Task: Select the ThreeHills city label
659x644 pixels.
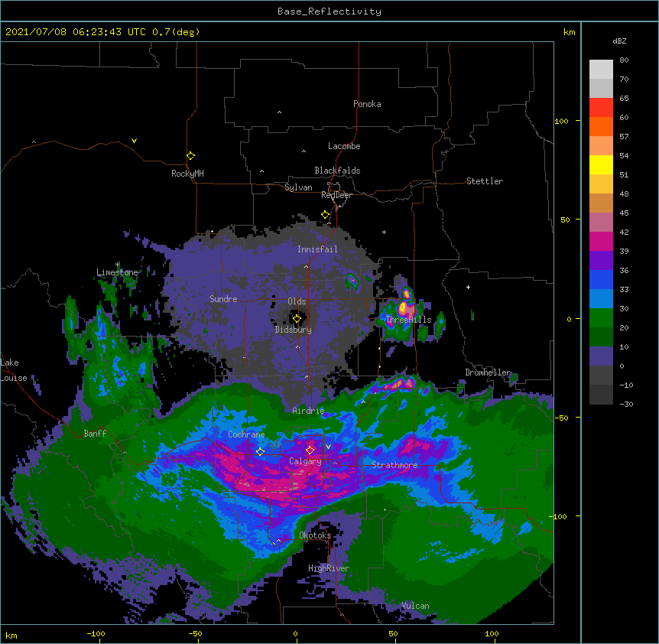Action: [408, 320]
